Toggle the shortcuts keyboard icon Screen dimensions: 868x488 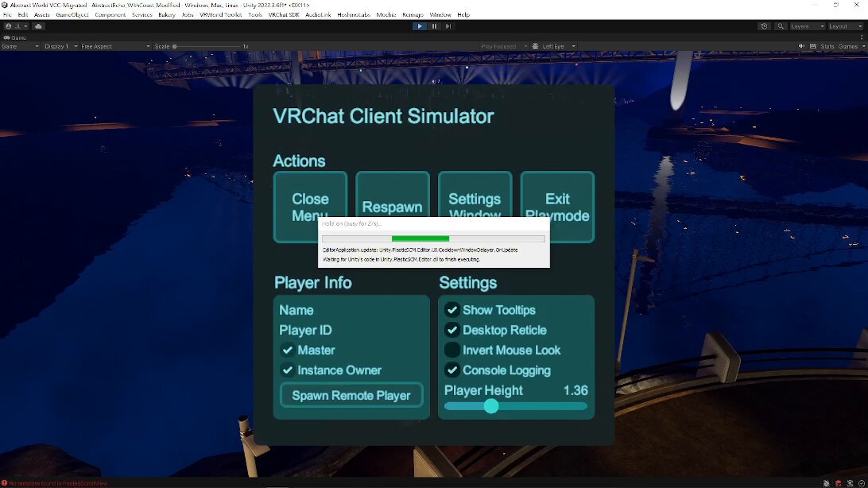pos(813,46)
